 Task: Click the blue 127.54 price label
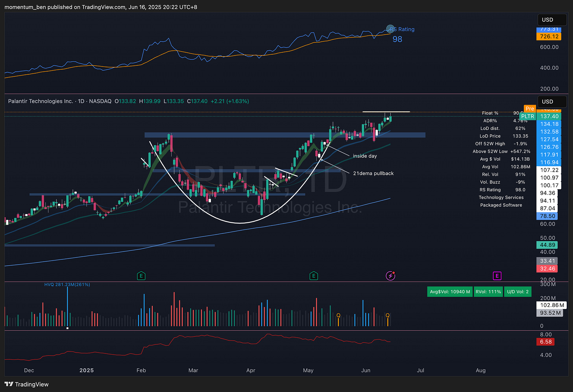[x=549, y=139]
